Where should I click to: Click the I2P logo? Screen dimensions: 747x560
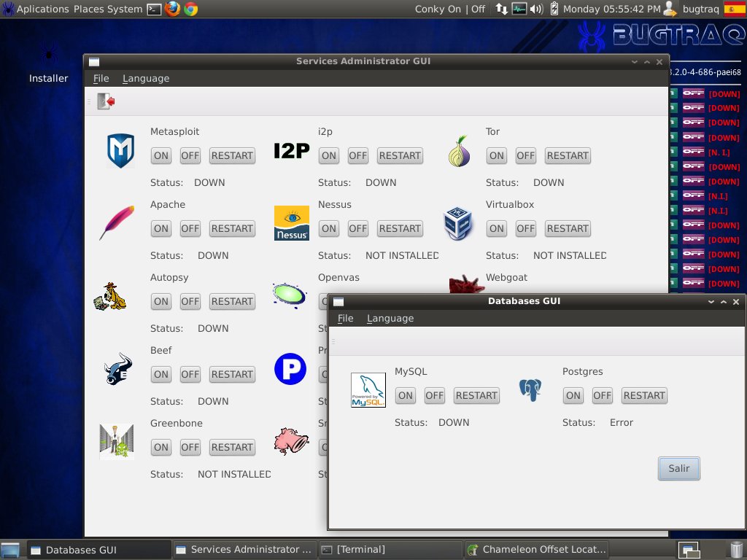(x=292, y=151)
